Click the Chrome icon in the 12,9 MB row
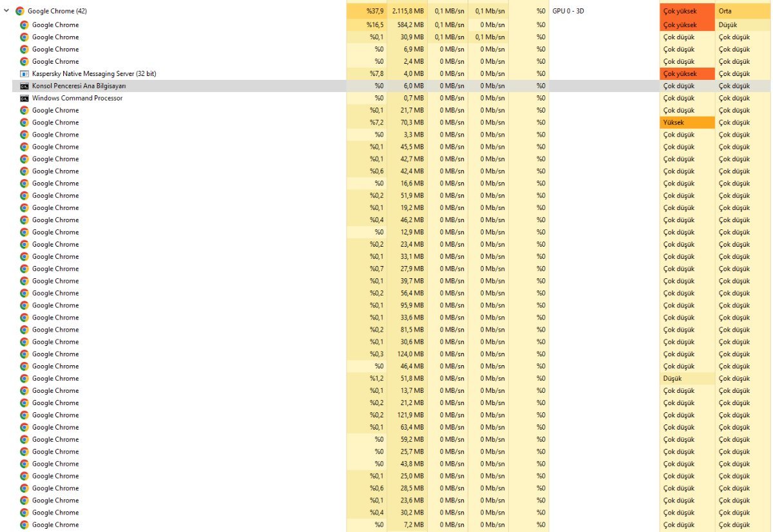 24,232
